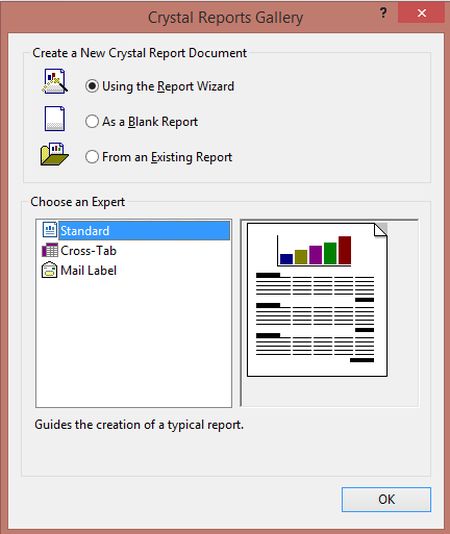Click the Cross-Tab grid icon
This screenshot has width=450, height=534.
50,250
